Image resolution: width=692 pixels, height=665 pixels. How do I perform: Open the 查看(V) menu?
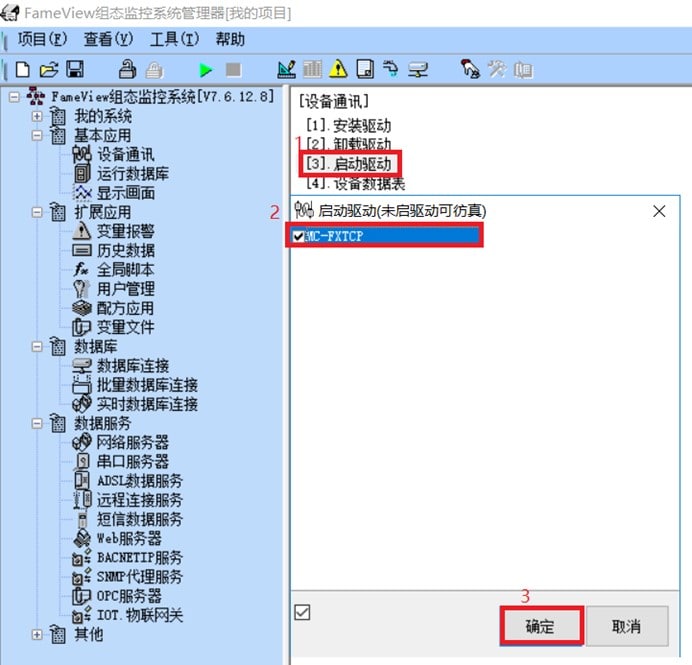[108, 39]
